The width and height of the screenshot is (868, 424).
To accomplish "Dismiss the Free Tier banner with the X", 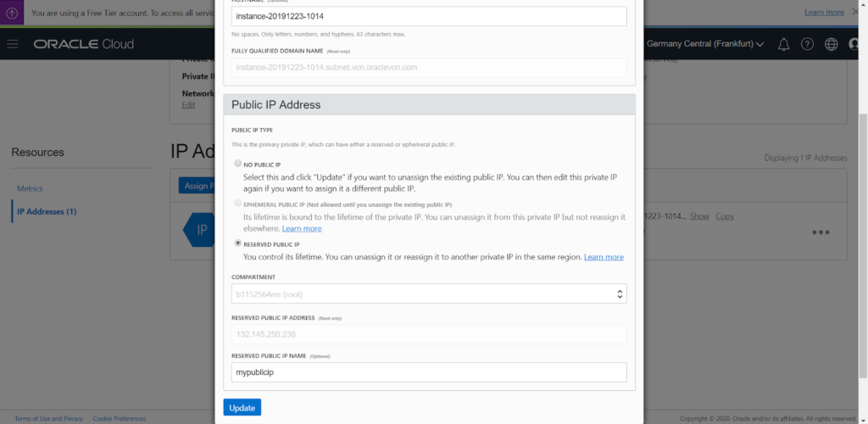I will tap(856, 13).
